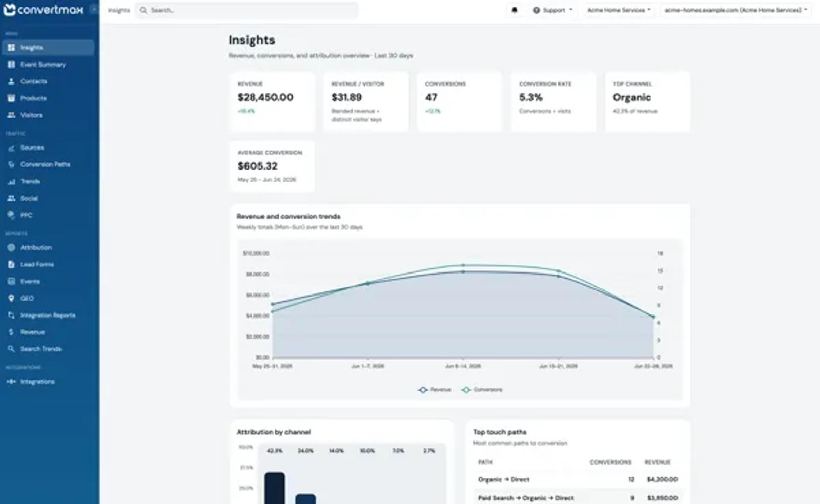This screenshot has height=504, width=820.
Task: Click the Insights breadcrumb in top bar
Action: click(119, 10)
